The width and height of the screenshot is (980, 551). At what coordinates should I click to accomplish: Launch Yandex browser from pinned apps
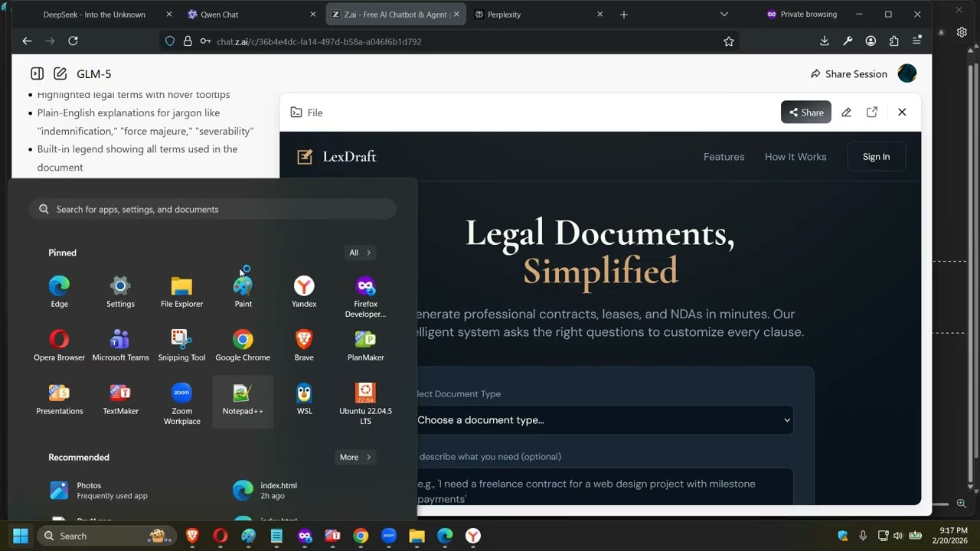point(304,292)
